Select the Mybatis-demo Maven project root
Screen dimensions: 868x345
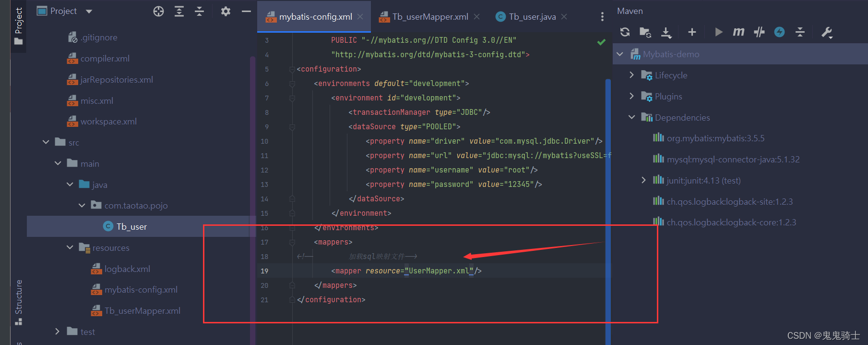671,54
